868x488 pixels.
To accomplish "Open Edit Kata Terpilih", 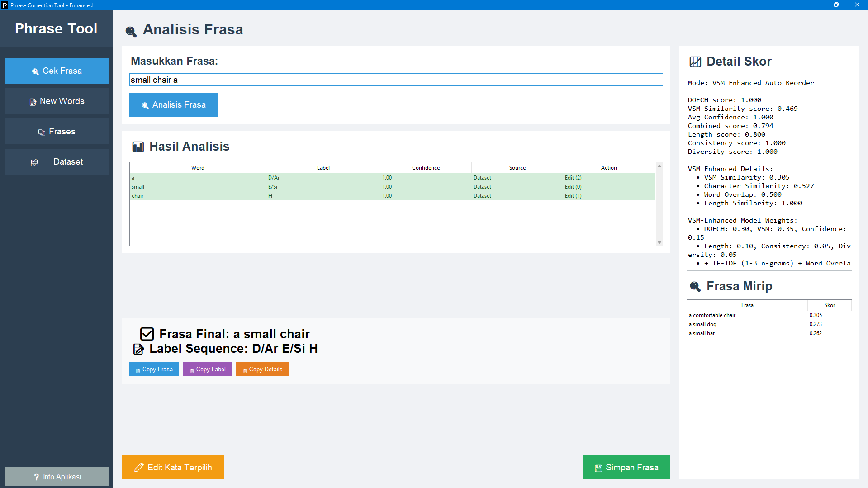I will click(172, 467).
